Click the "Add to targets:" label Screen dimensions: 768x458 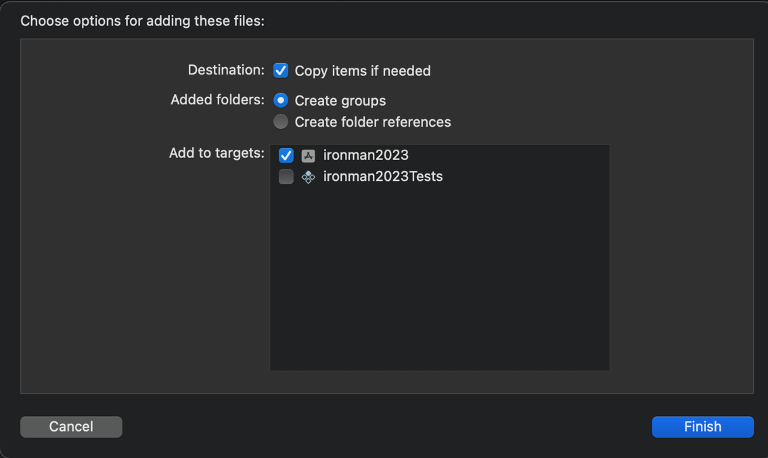216,153
